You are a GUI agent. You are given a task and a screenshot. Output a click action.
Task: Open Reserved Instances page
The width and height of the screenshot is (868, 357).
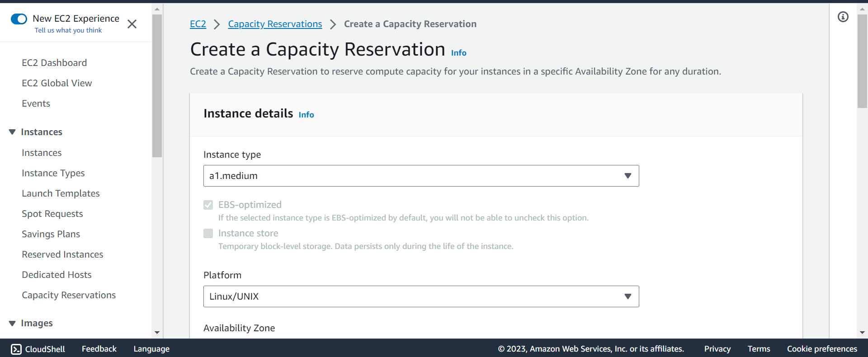62,254
